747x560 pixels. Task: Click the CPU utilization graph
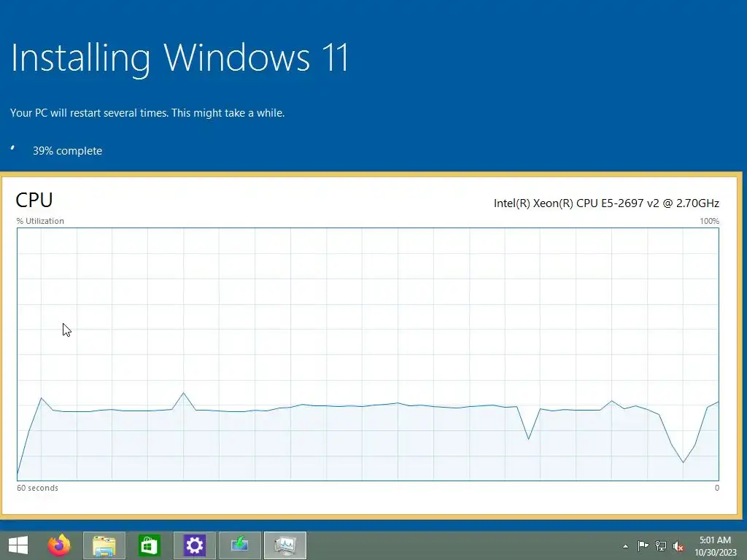coord(368,354)
